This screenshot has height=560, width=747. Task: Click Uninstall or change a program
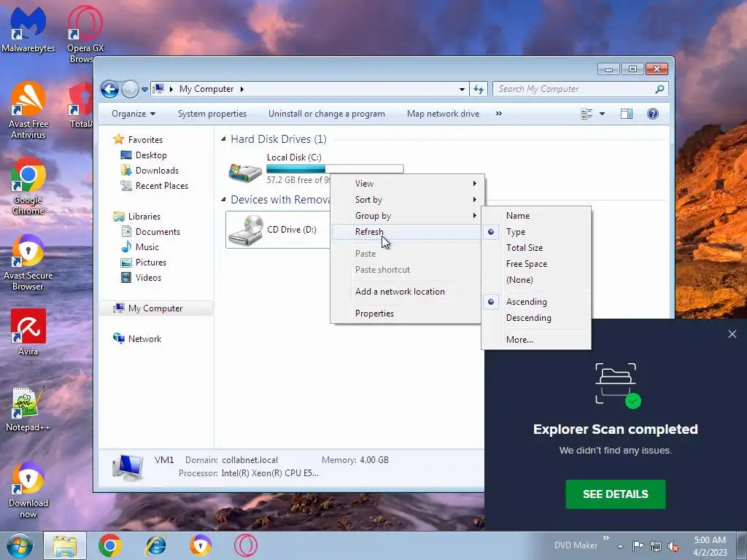[x=326, y=114]
